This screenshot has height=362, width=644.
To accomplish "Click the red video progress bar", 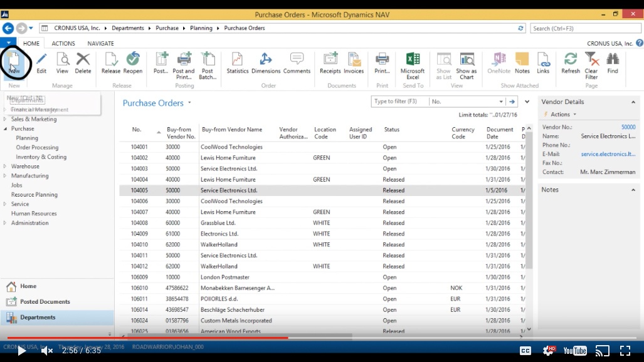I will [x=147, y=338].
